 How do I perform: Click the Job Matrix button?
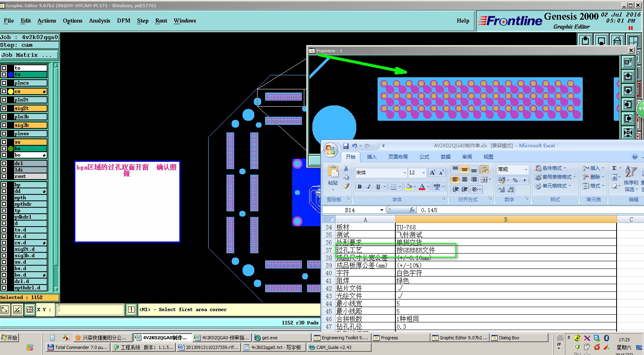click(x=29, y=55)
